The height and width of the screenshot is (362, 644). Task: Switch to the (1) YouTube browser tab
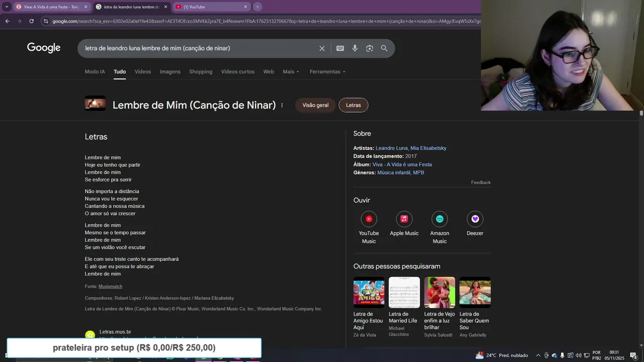(211, 7)
